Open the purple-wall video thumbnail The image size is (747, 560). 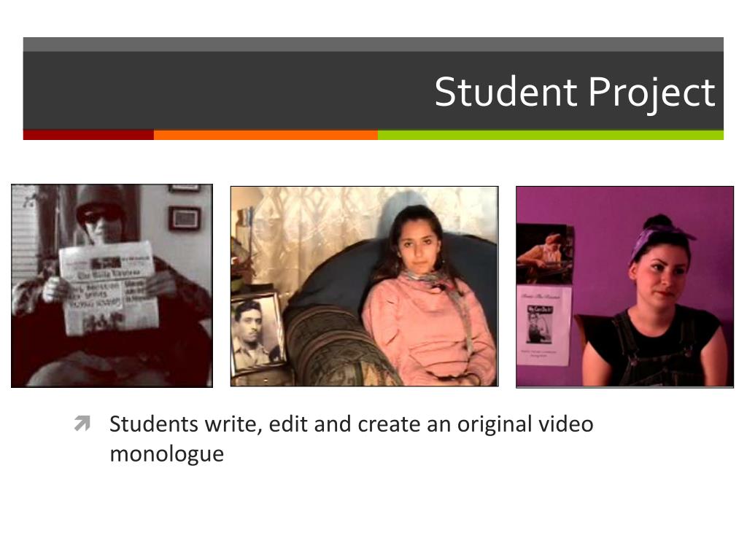[x=624, y=287]
